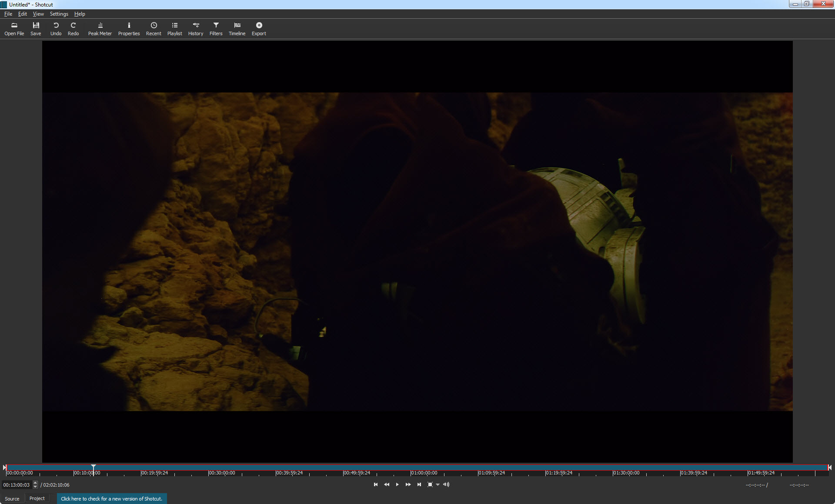Show the Peak Meter panel
Screen dimensions: 835x504
click(100, 29)
